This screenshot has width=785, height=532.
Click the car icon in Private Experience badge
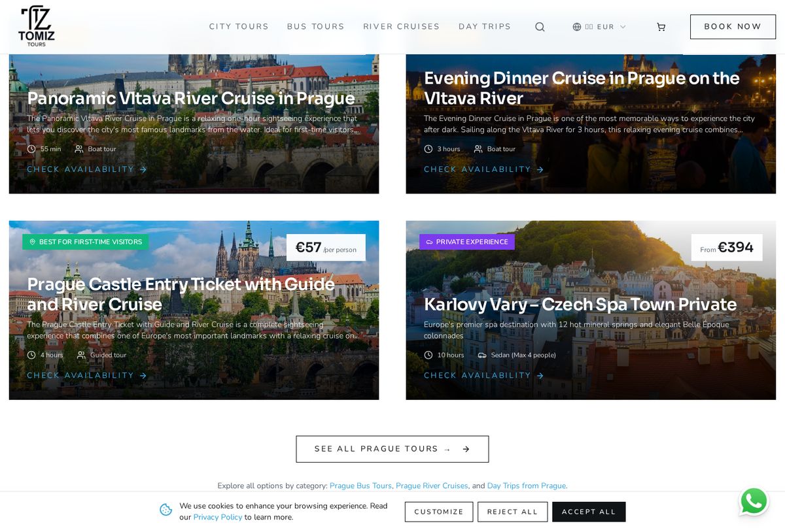(429, 242)
